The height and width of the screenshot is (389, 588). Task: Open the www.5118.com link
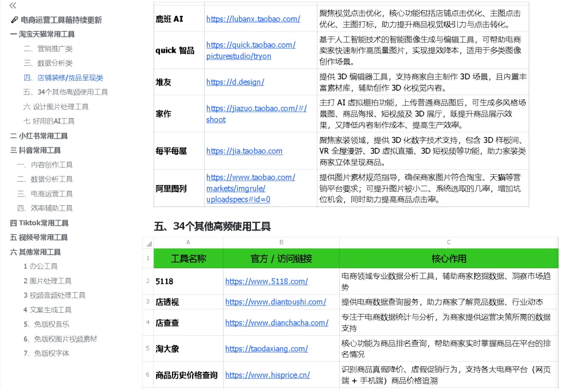[267, 281]
